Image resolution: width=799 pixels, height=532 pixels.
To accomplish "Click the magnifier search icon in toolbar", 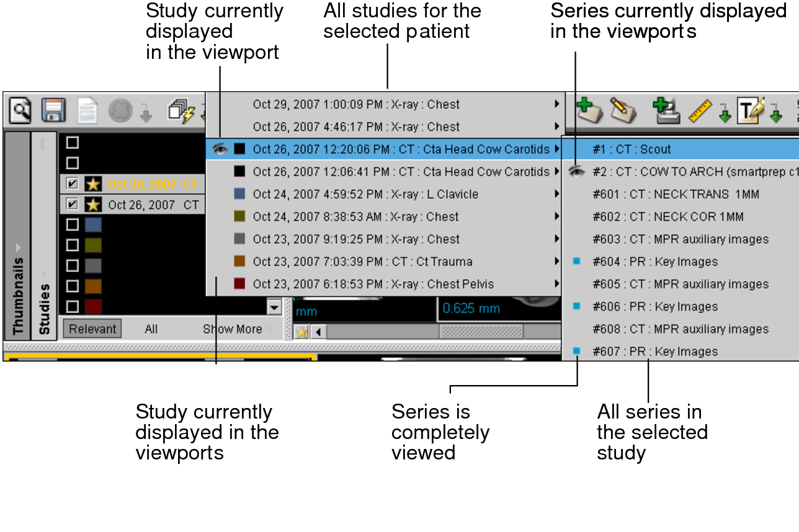I will coord(20,112).
